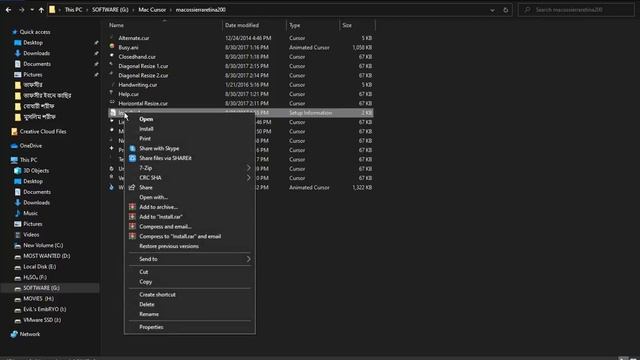Screen dimensions: 640x360
Task: Click Compress and email... WinRAR icon
Action: 132,227
